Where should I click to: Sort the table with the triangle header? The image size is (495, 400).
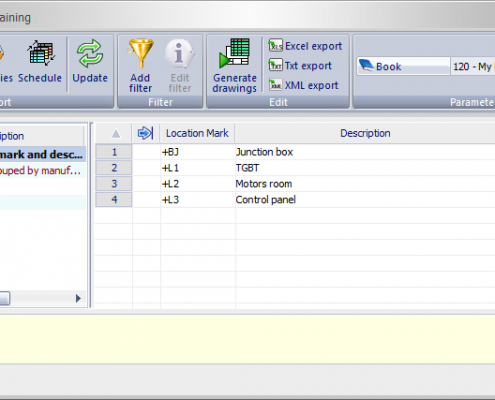tap(116, 134)
